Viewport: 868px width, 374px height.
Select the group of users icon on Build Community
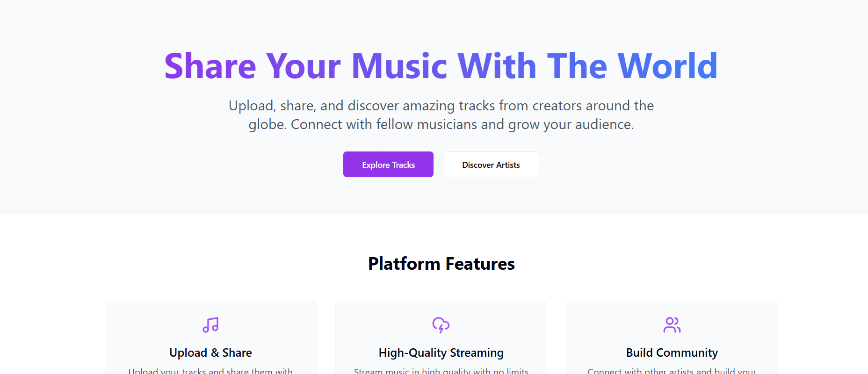(672, 326)
